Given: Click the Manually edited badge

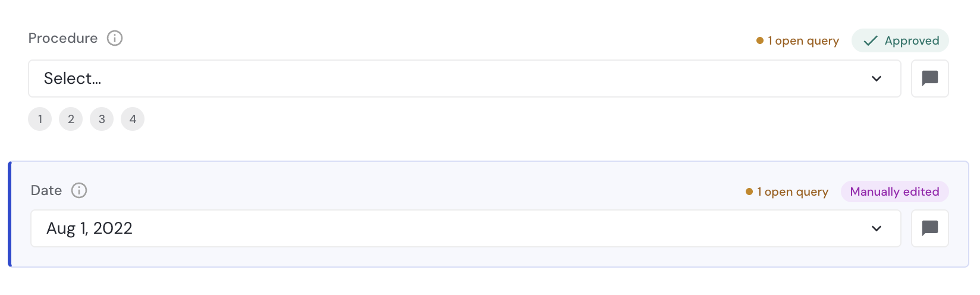Looking at the screenshot, I should (895, 192).
